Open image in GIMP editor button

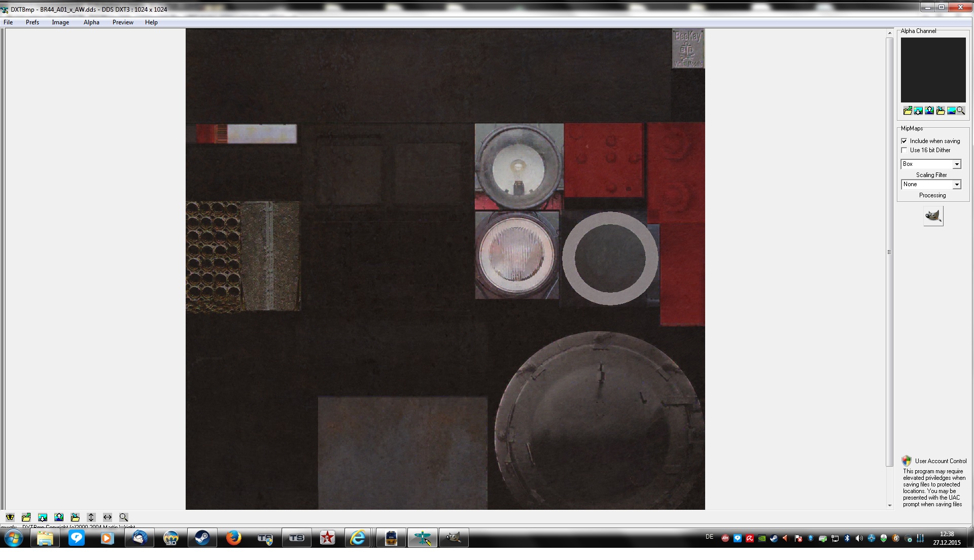(933, 216)
